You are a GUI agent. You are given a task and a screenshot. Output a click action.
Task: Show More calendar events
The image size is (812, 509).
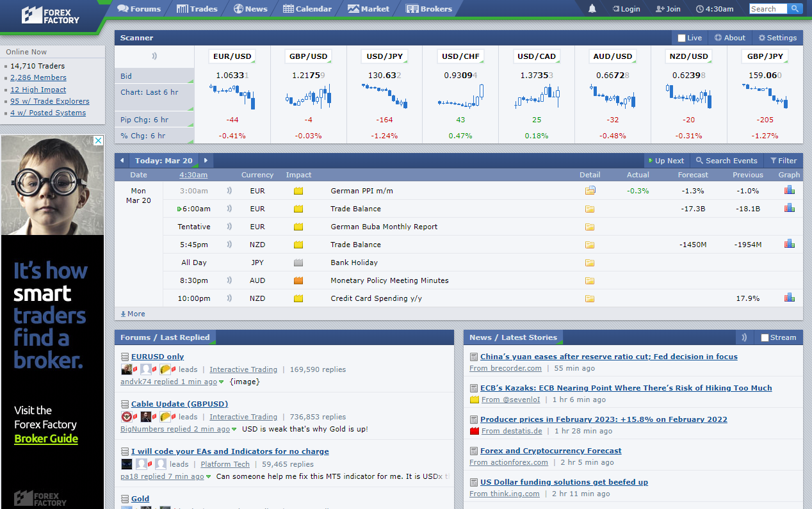point(133,314)
